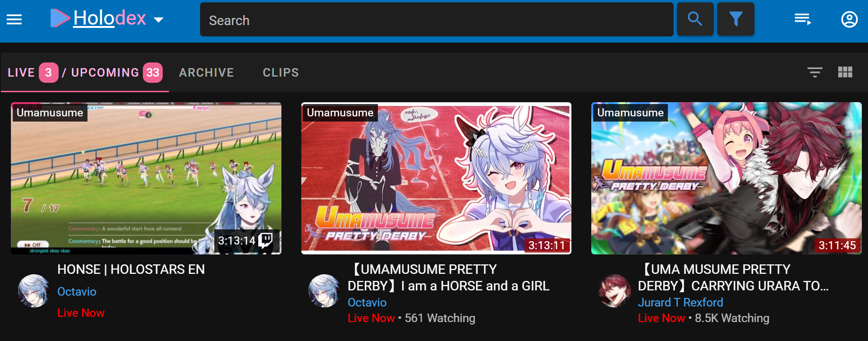Open the Jurard T Rexford channel link
868x341 pixels.
pyautogui.click(x=680, y=302)
